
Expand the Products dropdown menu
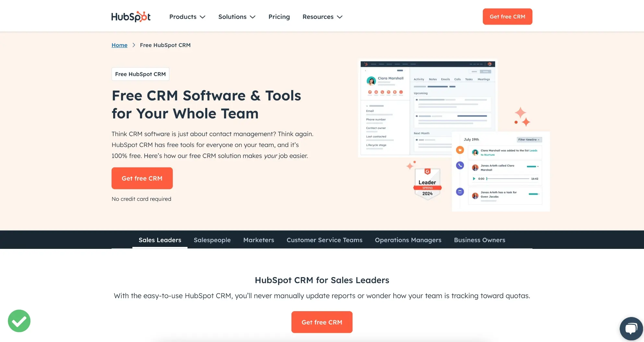point(187,17)
